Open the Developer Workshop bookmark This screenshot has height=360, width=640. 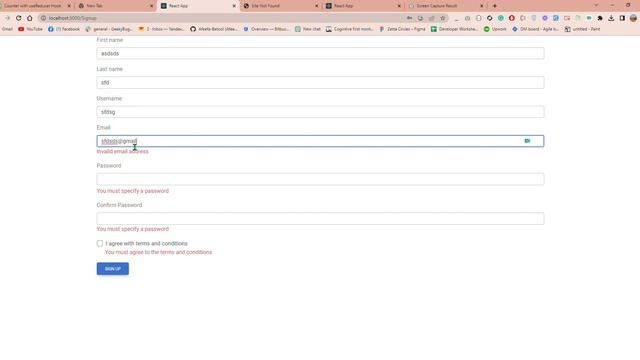point(454,29)
